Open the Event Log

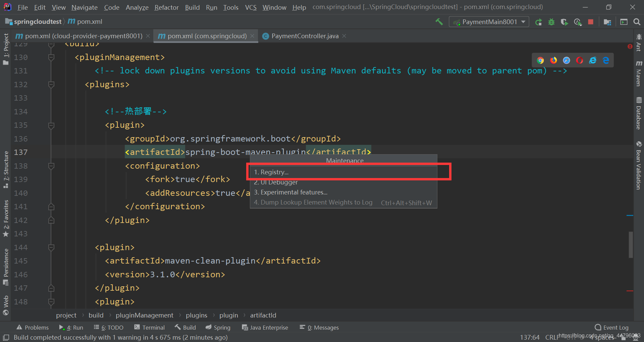pyautogui.click(x=611, y=328)
